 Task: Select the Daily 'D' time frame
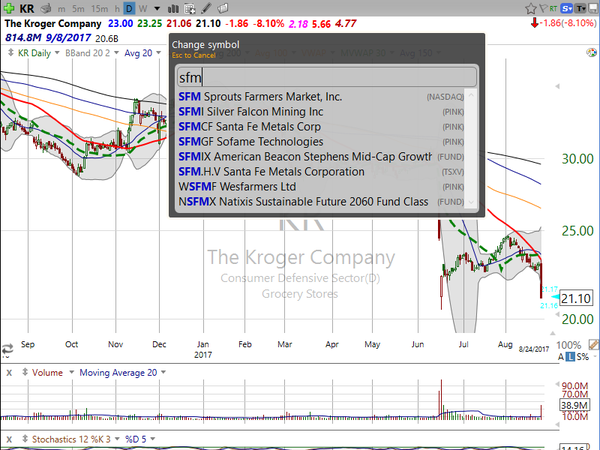(129, 8)
